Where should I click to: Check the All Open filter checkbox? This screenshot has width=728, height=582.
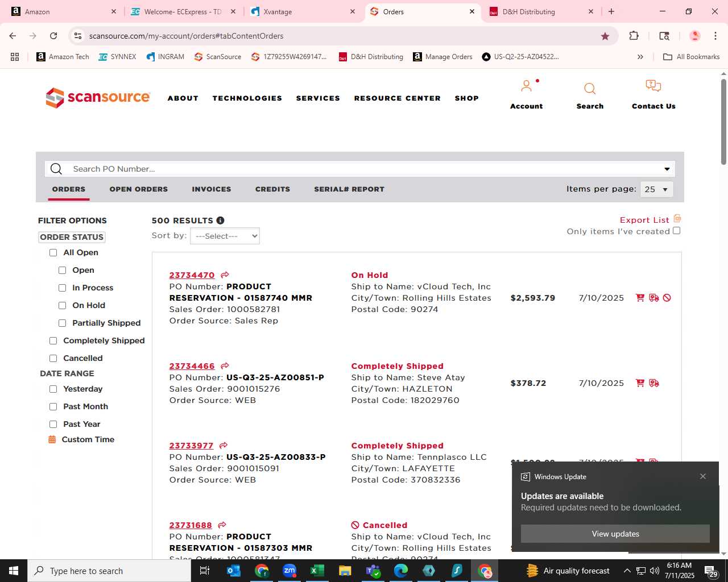53,252
